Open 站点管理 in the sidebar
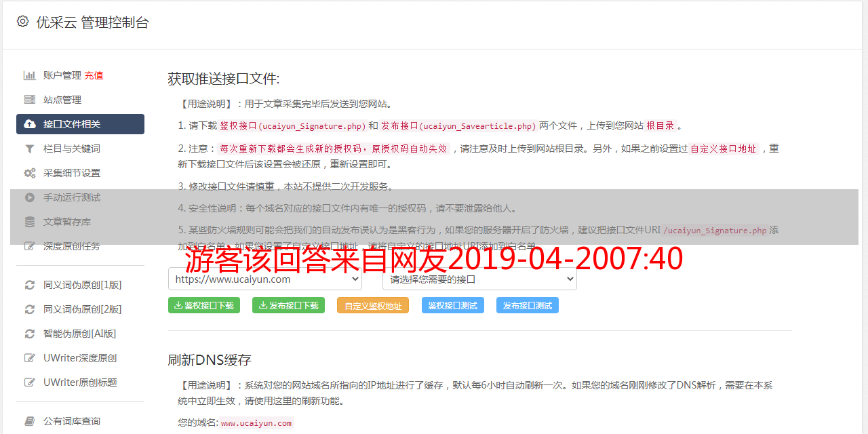 pos(80,100)
